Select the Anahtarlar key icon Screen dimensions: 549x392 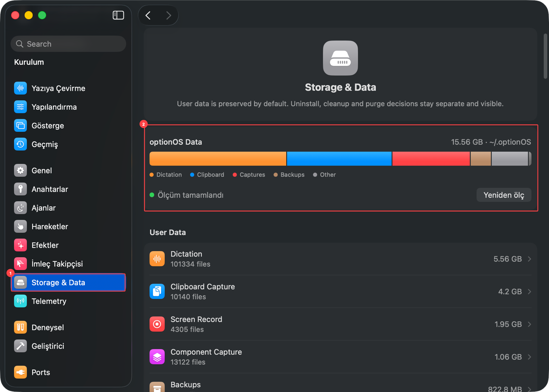click(21, 189)
